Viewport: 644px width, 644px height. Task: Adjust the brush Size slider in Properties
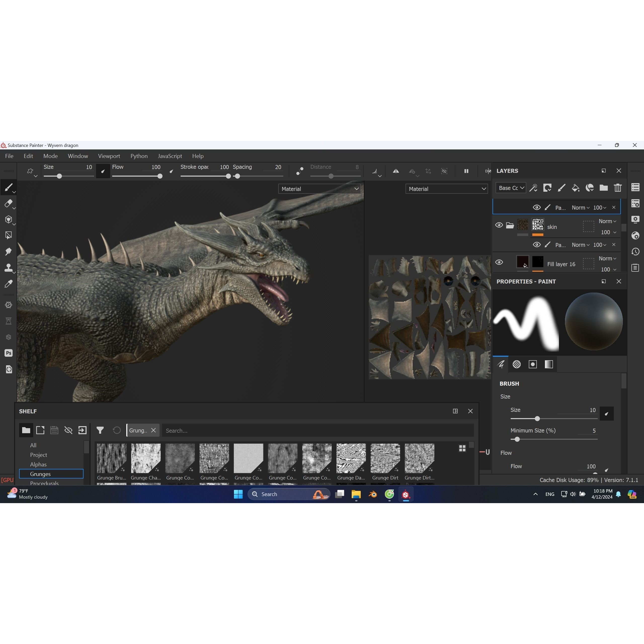click(538, 419)
